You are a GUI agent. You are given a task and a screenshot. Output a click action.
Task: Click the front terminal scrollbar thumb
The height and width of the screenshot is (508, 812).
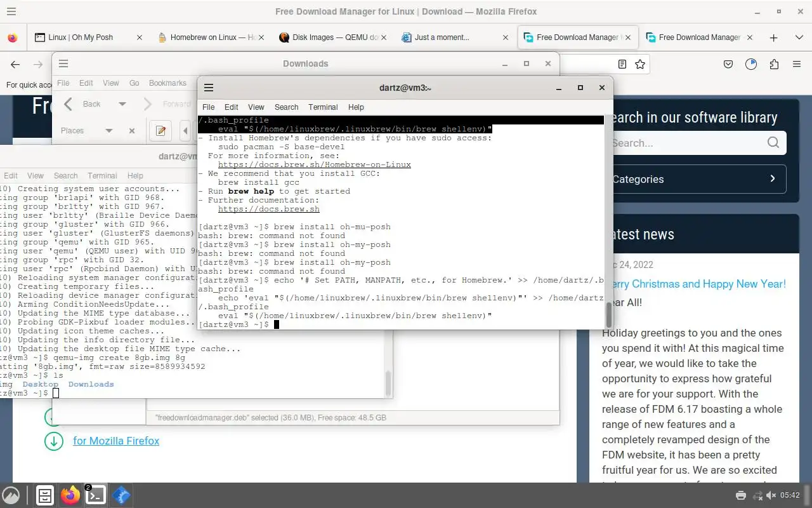tap(609, 315)
